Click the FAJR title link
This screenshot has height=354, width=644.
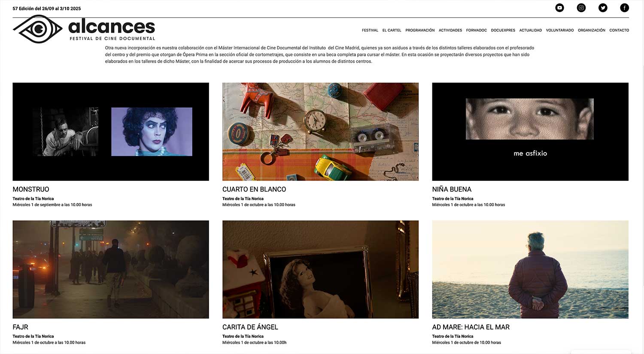(x=21, y=327)
